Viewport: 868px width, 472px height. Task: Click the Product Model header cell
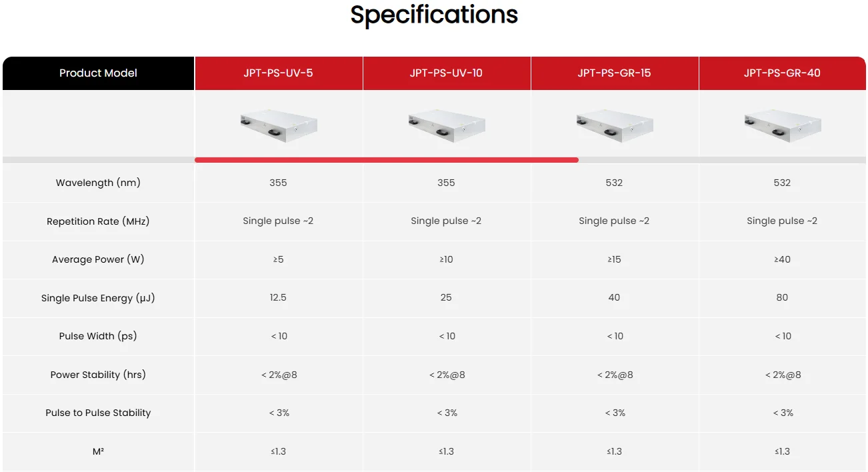click(x=98, y=73)
